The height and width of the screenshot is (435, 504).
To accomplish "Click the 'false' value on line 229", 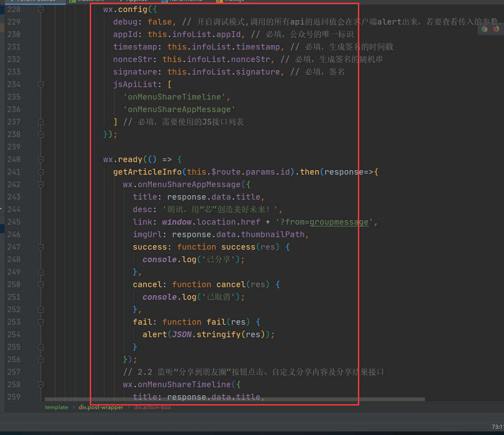I will pyautogui.click(x=160, y=22).
